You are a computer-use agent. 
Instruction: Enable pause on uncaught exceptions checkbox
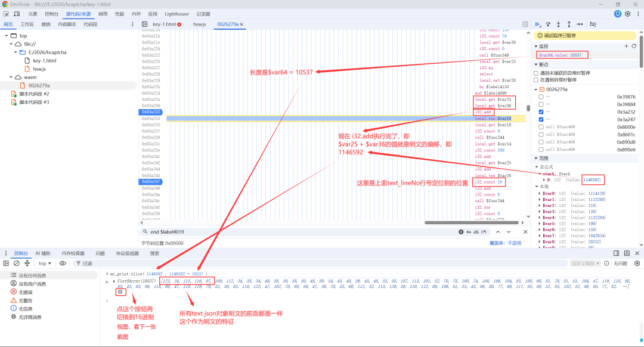tap(536, 73)
